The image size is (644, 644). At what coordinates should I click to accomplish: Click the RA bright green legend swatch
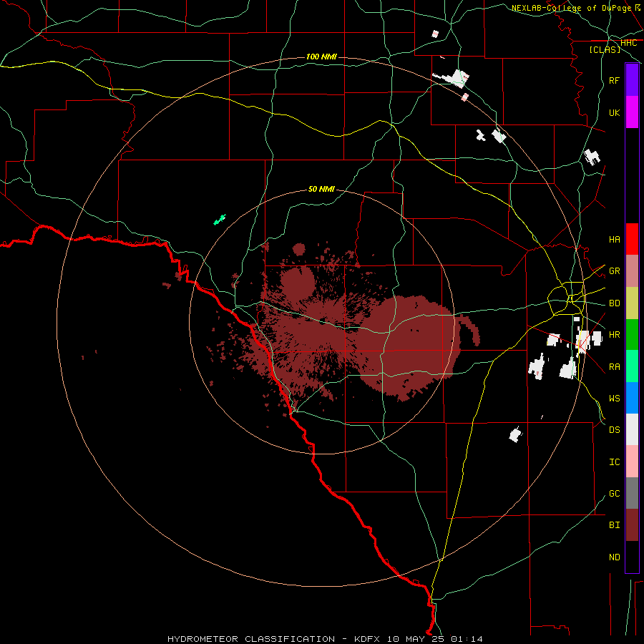(x=632, y=366)
